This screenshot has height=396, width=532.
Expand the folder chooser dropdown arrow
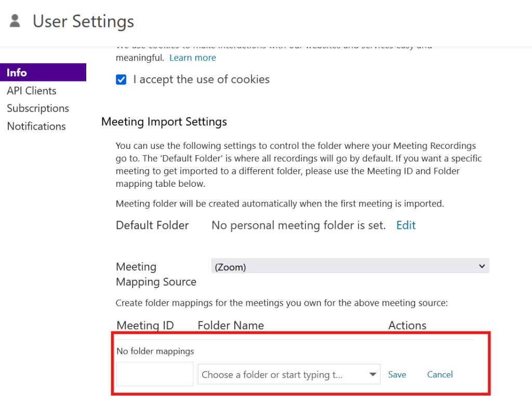tap(373, 375)
